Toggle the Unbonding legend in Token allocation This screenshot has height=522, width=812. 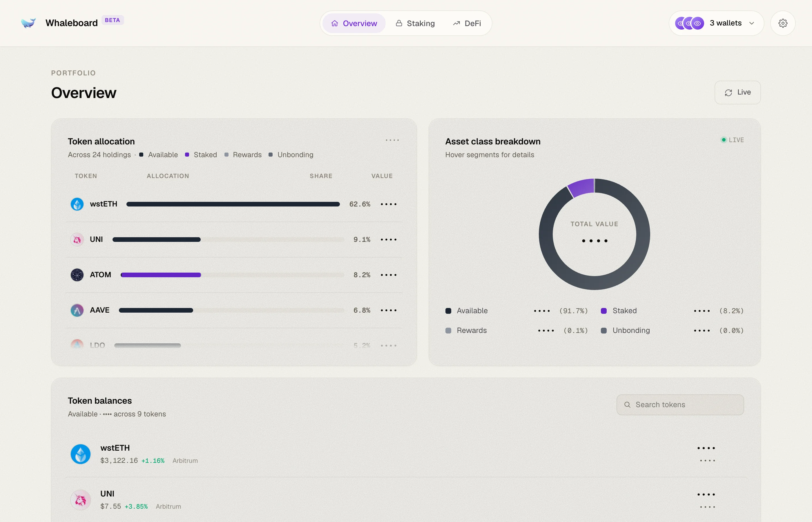coord(291,155)
